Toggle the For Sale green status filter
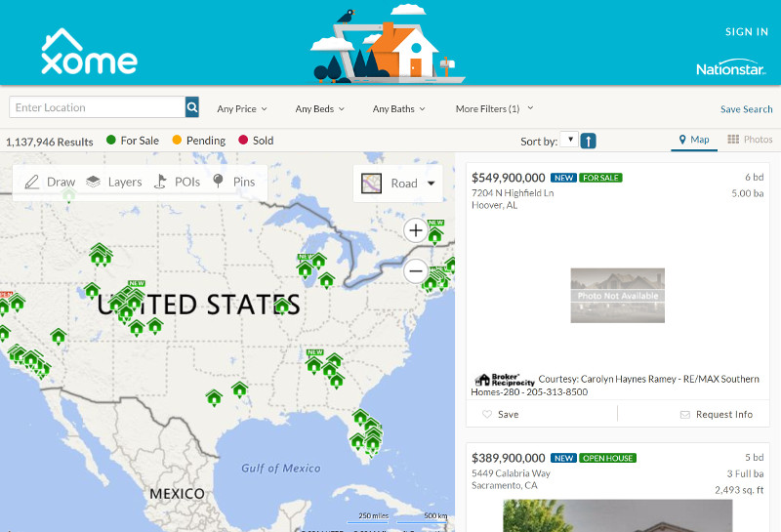Viewport: 781px width, 532px height. click(x=133, y=141)
